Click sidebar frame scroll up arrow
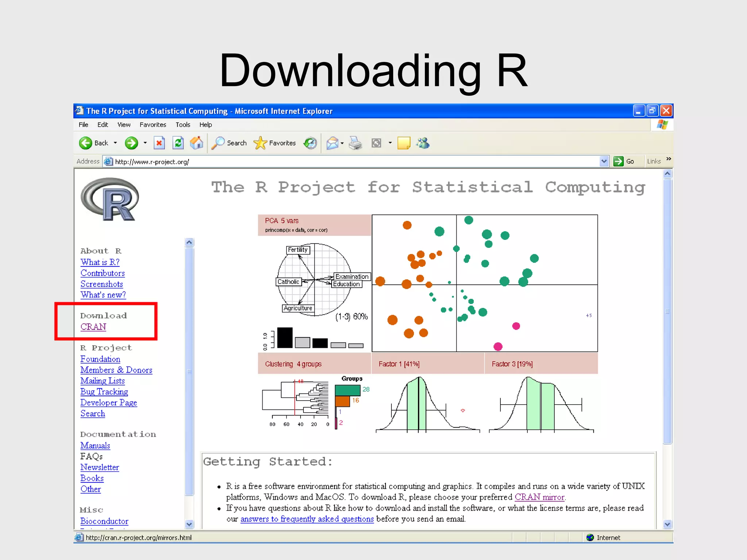Screen dimensions: 747x560 pos(189,242)
